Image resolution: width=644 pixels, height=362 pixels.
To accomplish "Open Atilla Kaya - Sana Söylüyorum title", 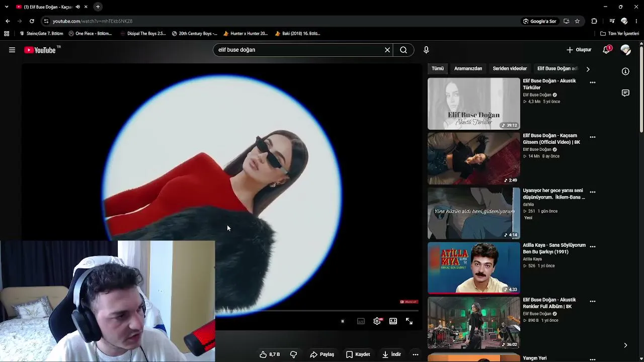I will [x=554, y=248].
